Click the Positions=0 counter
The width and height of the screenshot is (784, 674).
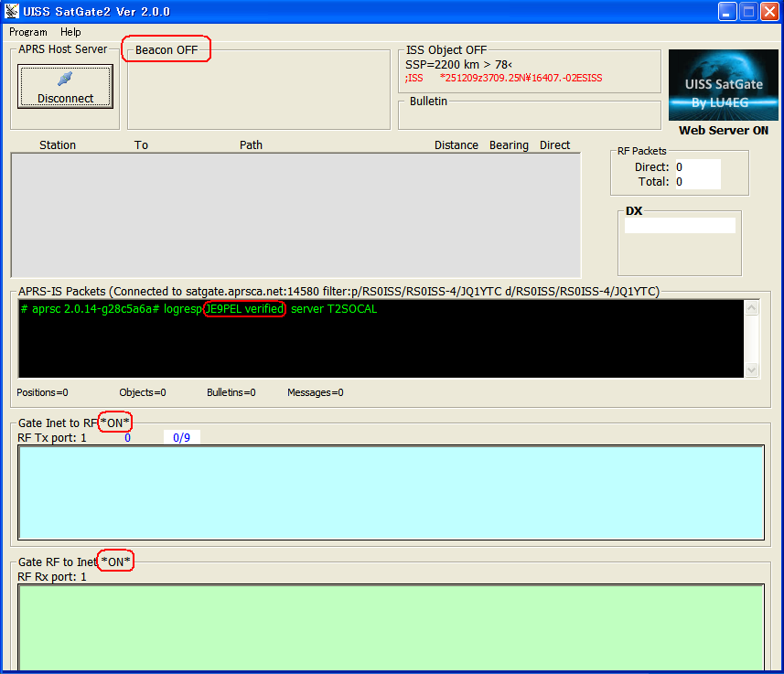point(42,392)
